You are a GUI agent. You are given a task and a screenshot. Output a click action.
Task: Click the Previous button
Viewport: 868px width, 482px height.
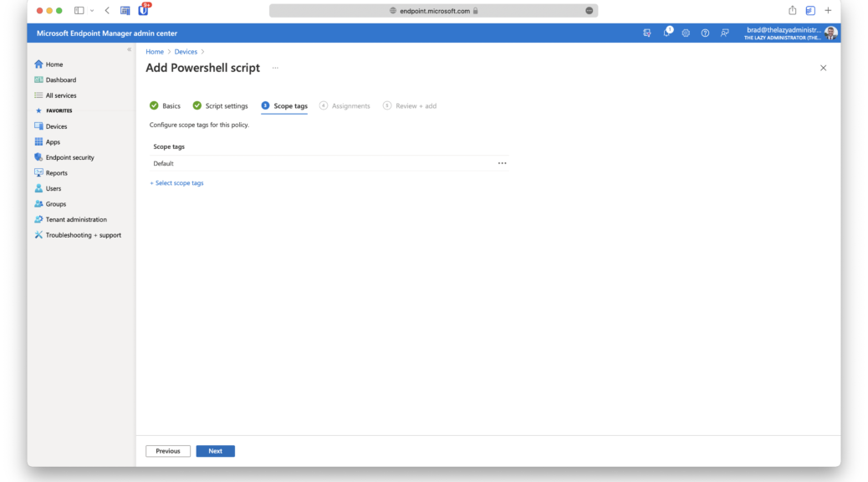[168, 451]
